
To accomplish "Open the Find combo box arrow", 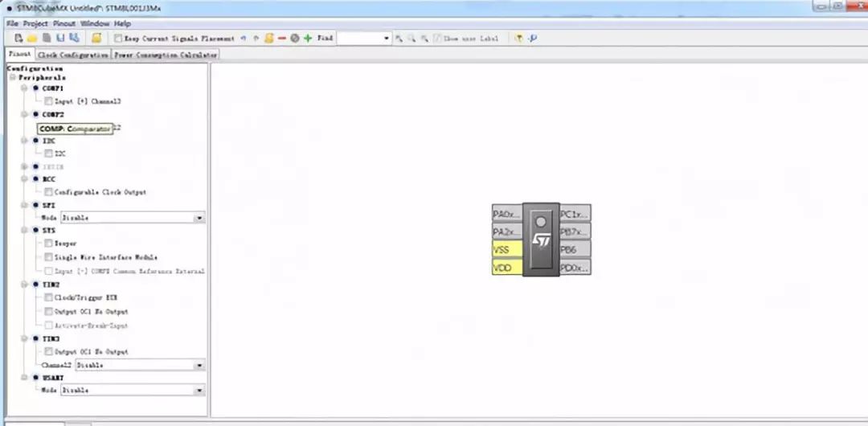I will click(387, 39).
